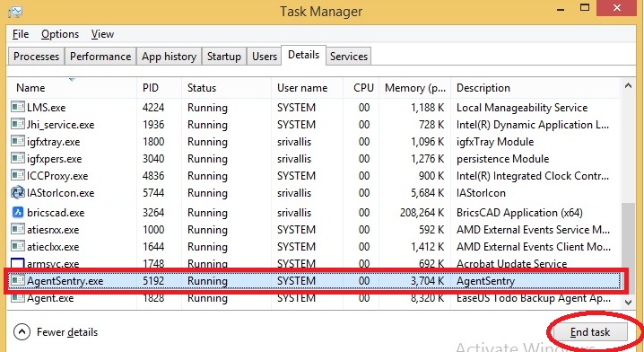Viewport: 644px width, 352px height.
Task: Sort by the Description column header
Action: tap(535, 88)
